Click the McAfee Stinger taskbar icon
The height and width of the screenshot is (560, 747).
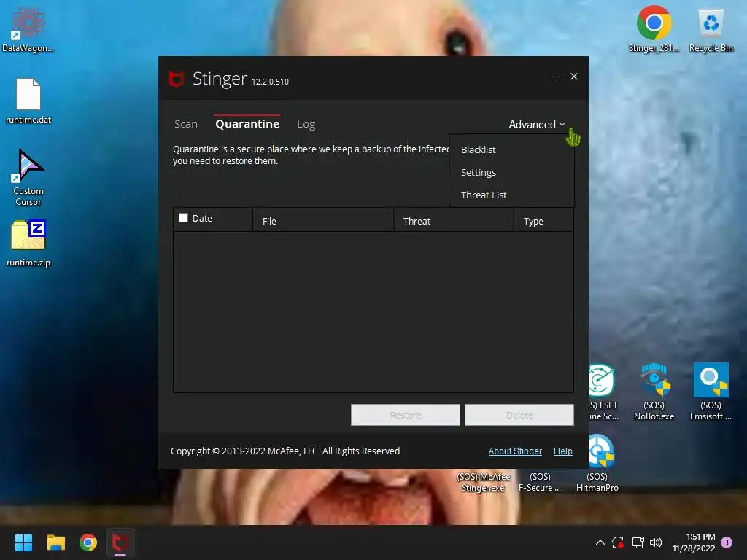(x=120, y=542)
